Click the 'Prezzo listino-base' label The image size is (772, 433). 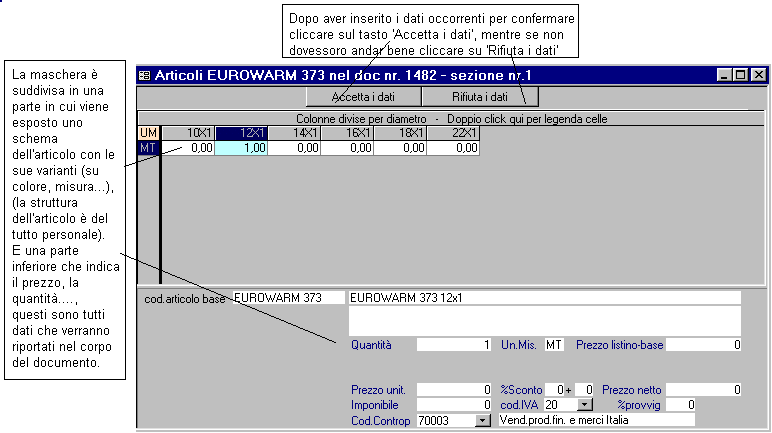tap(619, 345)
